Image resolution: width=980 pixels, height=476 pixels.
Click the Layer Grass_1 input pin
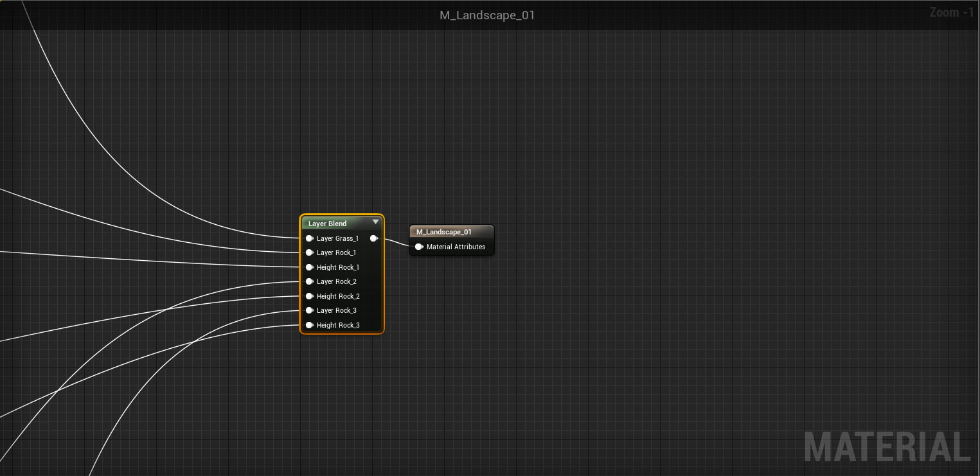pyautogui.click(x=310, y=238)
